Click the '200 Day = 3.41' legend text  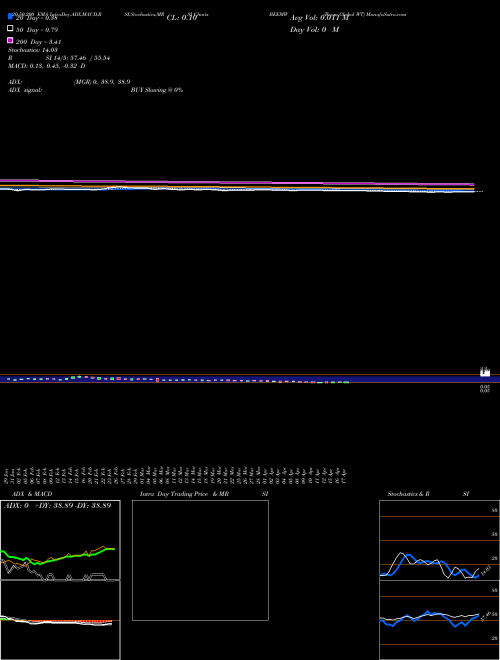tap(39, 42)
